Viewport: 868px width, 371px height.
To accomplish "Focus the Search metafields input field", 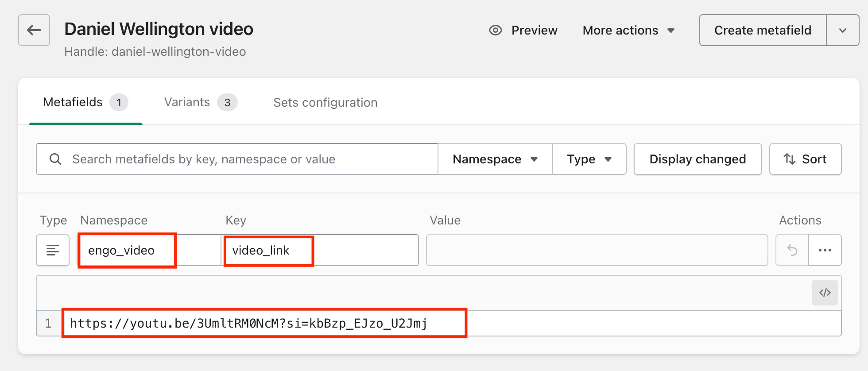I will (x=237, y=159).
